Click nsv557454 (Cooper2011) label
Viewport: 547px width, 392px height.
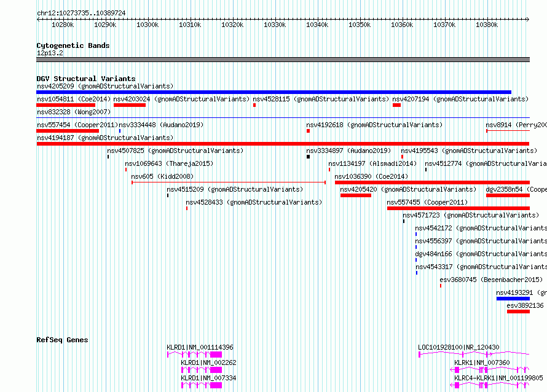coord(77,125)
